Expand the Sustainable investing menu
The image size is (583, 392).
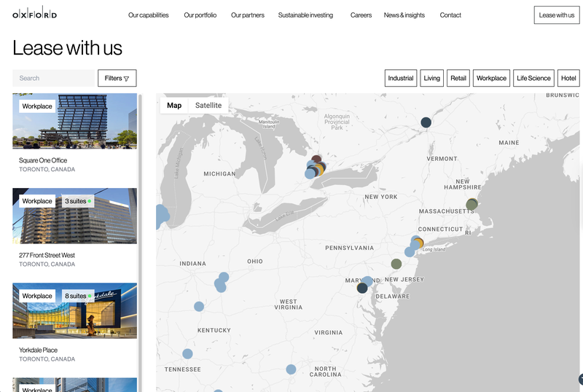tap(305, 15)
